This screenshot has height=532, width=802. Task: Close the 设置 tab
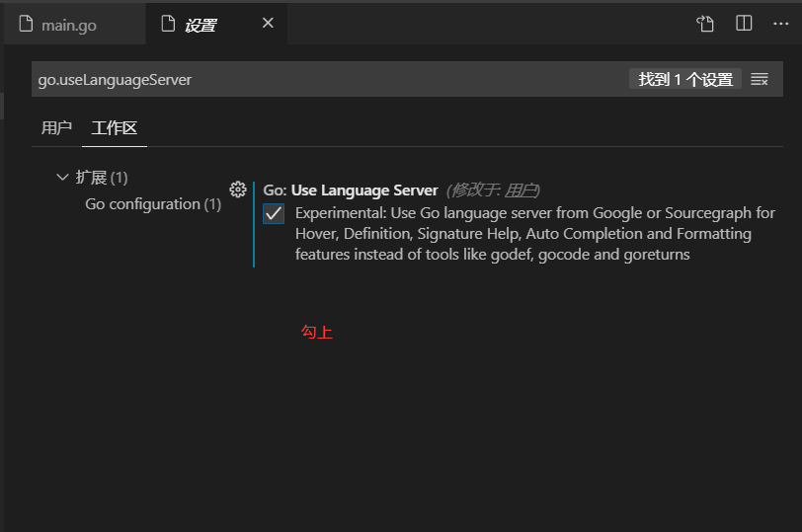[268, 23]
